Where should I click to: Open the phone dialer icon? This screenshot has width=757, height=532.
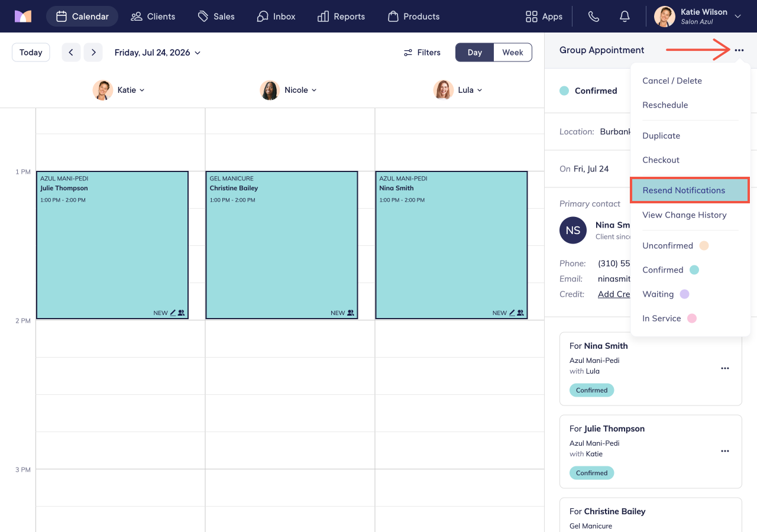(594, 17)
